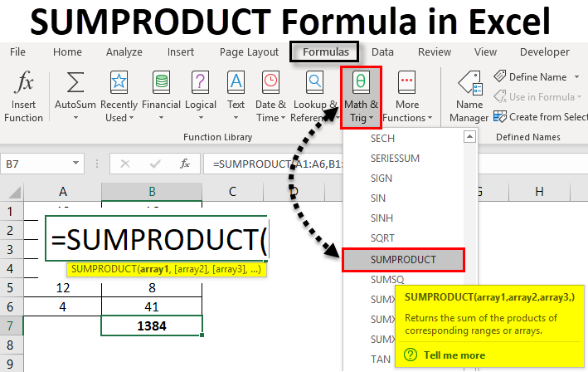
Task: Click cell A6 containing 4
Action: pyautogui.click(x=63, y=307)
